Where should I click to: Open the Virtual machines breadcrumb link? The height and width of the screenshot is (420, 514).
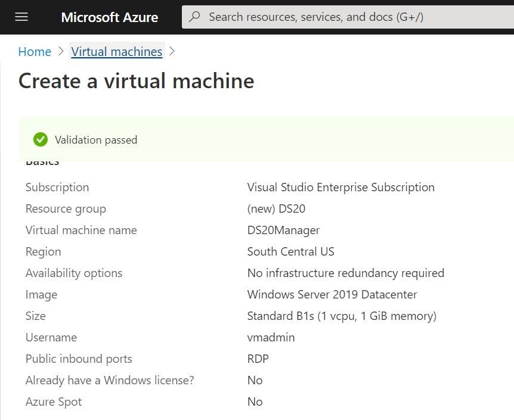point(117,52)
